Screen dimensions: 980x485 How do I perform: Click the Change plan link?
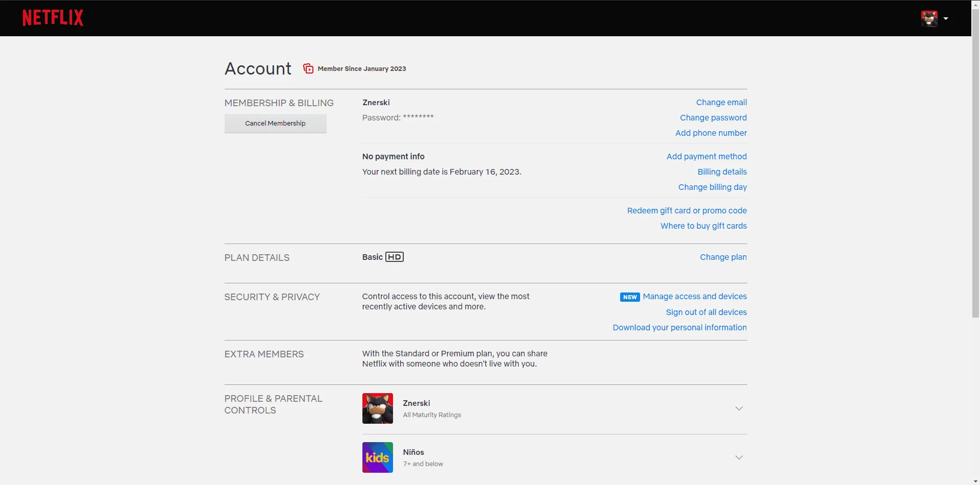click(x=723, y=257)
